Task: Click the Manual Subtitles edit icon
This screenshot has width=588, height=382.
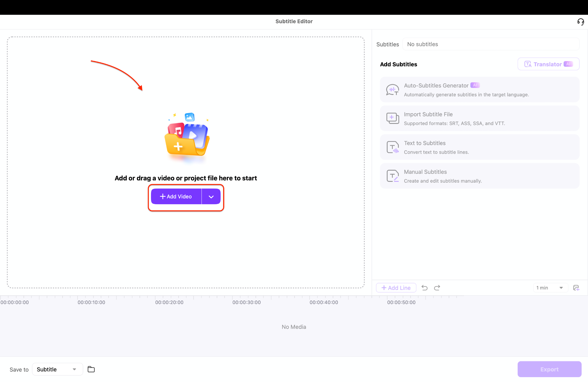Action: (x=392, y=176)
